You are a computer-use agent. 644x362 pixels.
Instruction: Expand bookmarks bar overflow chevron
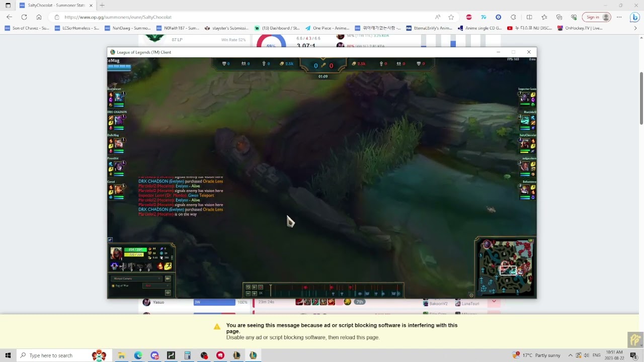(635, 28)
